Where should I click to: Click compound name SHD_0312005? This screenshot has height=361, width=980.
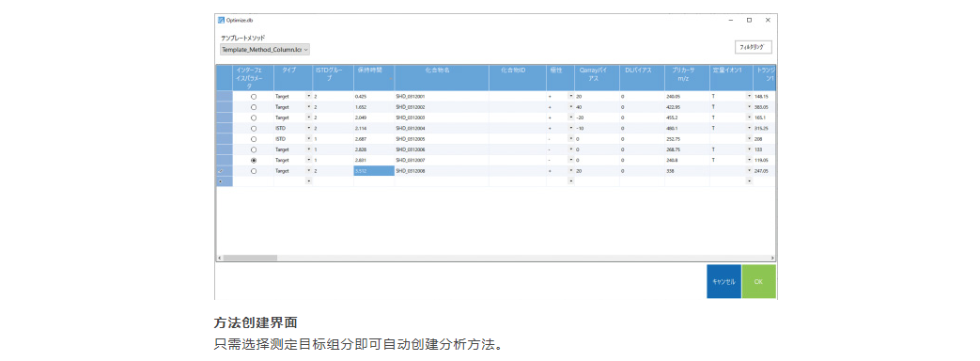tap(411, 139)
